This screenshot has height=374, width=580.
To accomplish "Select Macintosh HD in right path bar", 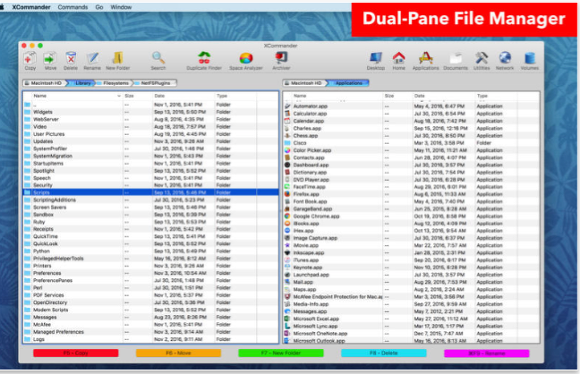I will 304,83.
